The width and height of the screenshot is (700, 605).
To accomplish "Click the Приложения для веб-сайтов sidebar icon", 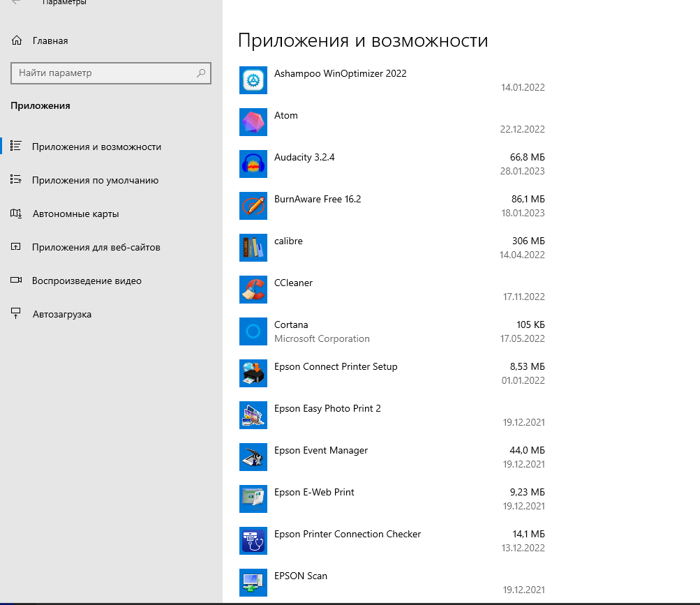I will pyautogui.click(x=15, y=246).
